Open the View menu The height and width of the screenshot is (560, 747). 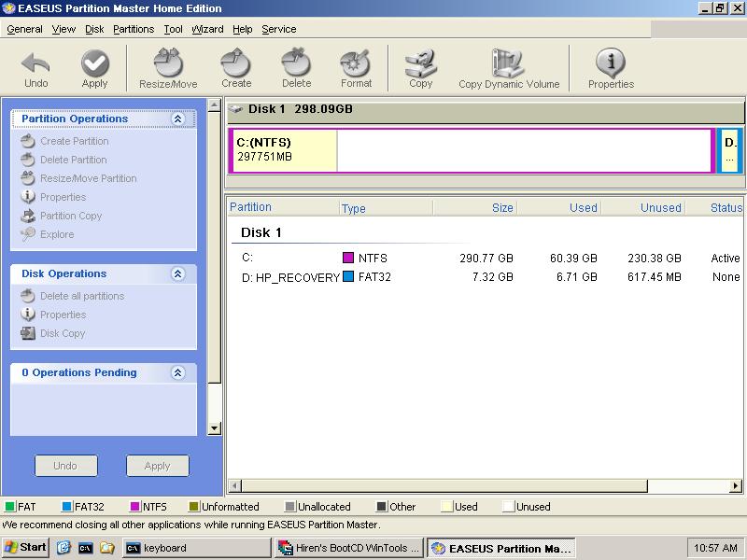[x=63, y=29]
